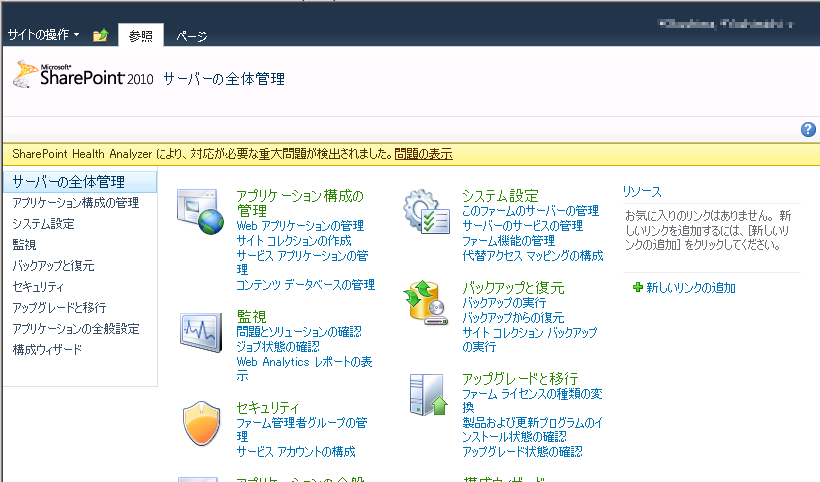Open バックアップからの復元 link
820x482 pixels.
pos(513,317)
